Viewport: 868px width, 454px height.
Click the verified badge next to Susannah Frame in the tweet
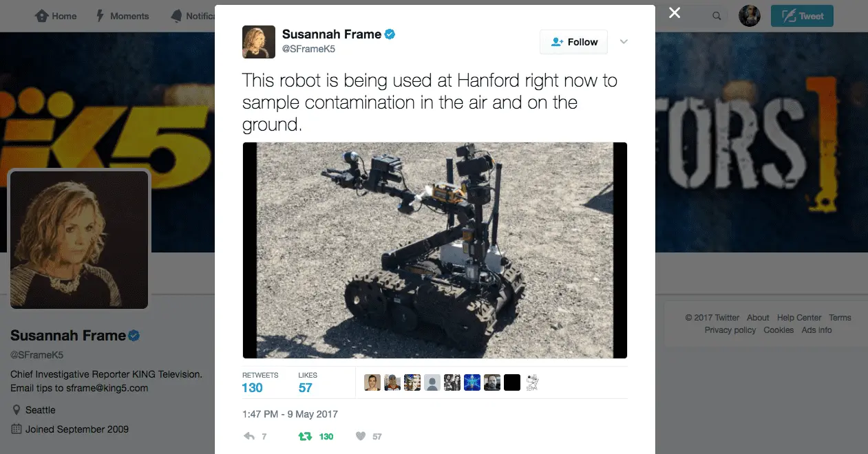tap(390, 34)
